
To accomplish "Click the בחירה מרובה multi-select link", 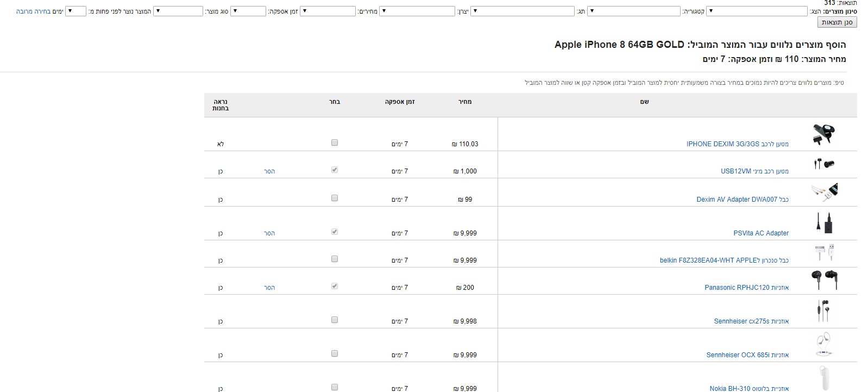I will [x=33, y=11].
